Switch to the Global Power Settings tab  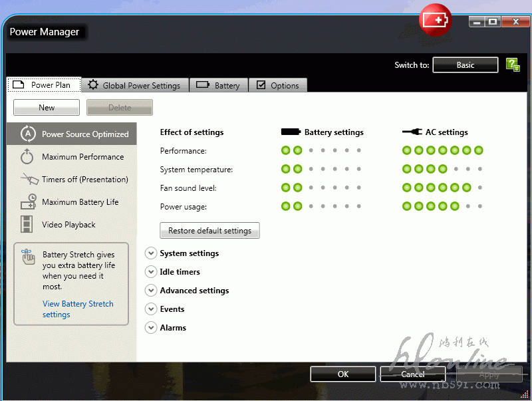click(x=135, y=85)
